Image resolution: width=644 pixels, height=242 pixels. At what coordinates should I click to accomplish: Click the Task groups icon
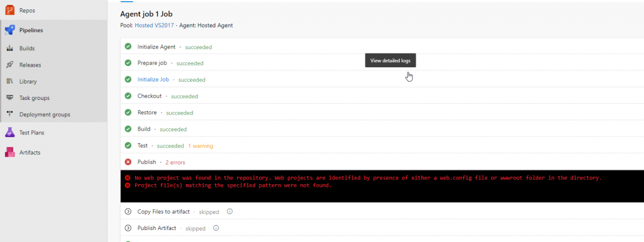tap(10, 97)
